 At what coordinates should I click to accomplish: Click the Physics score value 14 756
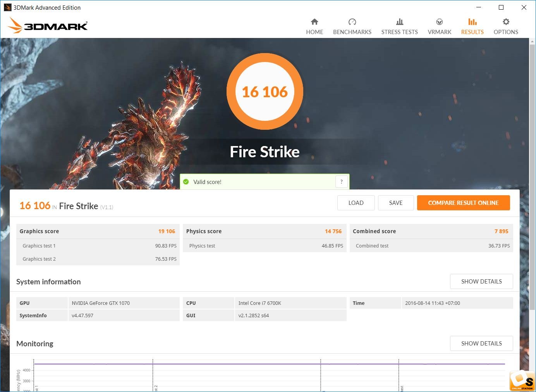[333, 231]
